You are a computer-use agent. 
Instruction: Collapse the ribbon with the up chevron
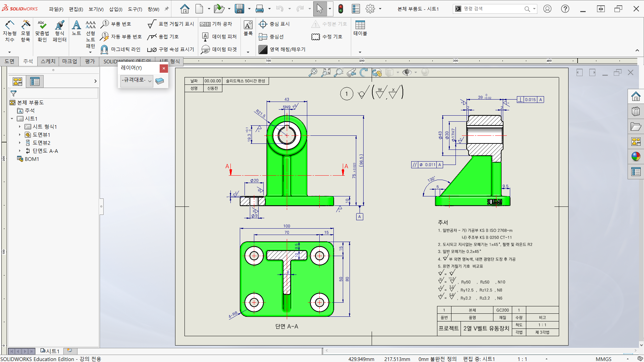[637, 50]
